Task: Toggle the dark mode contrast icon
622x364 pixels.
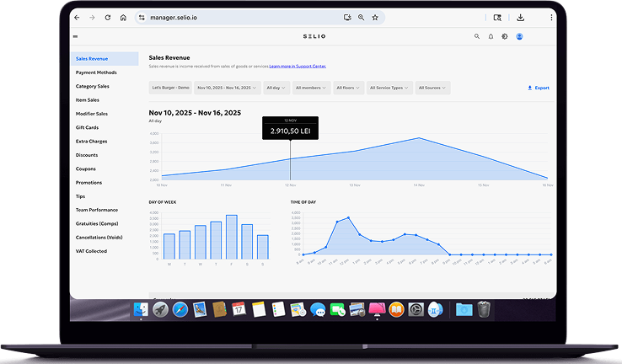Action: pos(504,36)
